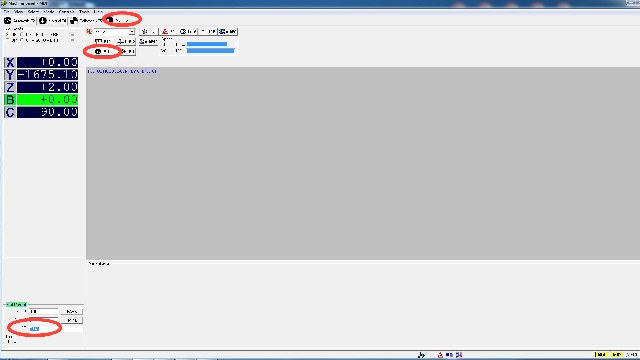Click the lower, longer blue progress bar

tap(211, 51)
